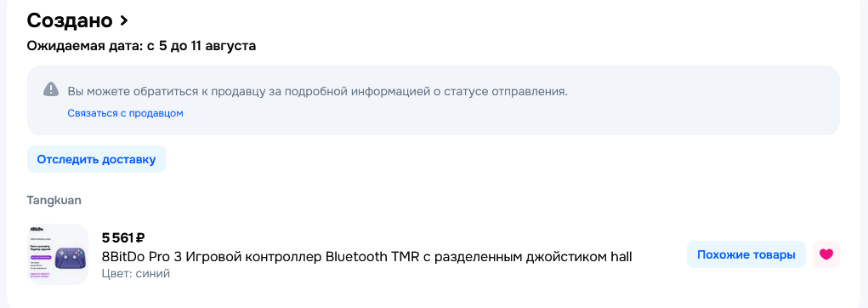Click the ruble currency symbol in price
Screen dimensions: 868x308
click(x=140, y=238)
